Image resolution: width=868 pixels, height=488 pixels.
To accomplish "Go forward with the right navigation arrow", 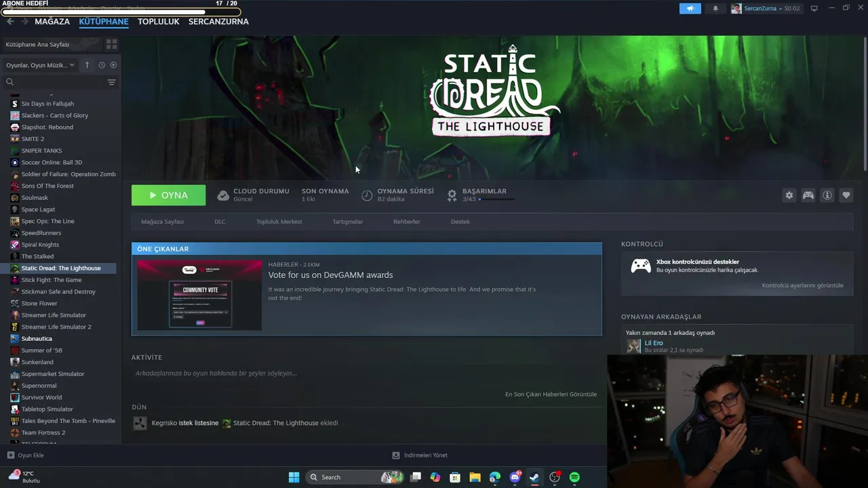I will 24,22.
